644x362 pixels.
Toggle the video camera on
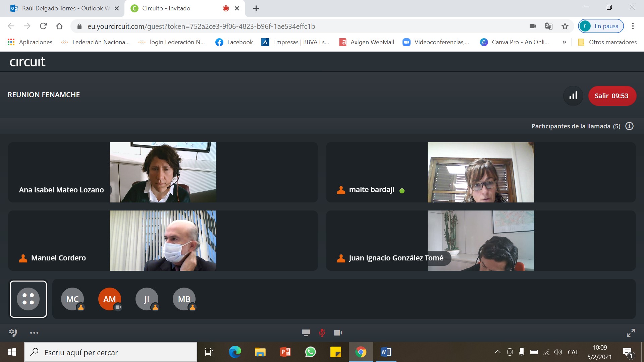[x=338, y=333]
